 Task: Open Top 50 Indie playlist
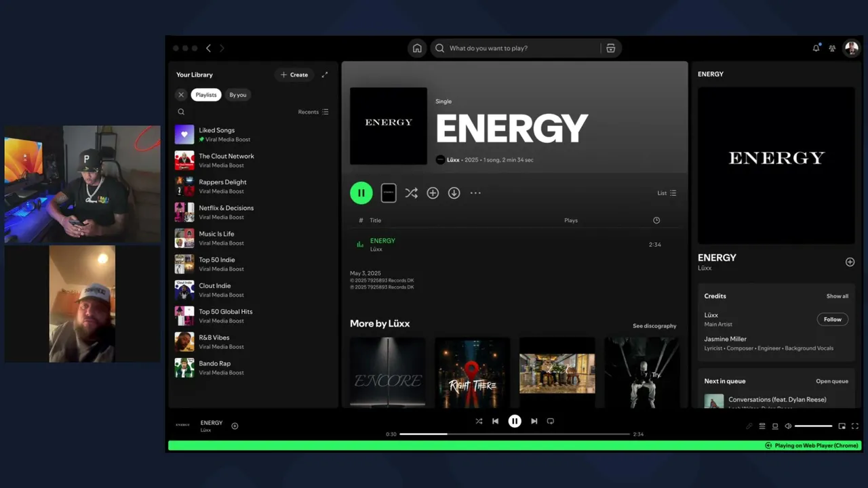click(253, 264)
